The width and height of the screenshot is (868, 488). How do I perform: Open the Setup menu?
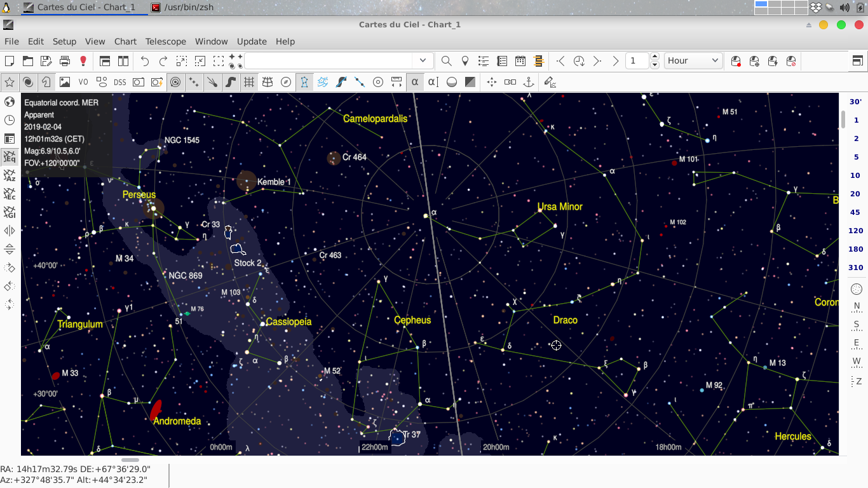click(x=64, y=41)
